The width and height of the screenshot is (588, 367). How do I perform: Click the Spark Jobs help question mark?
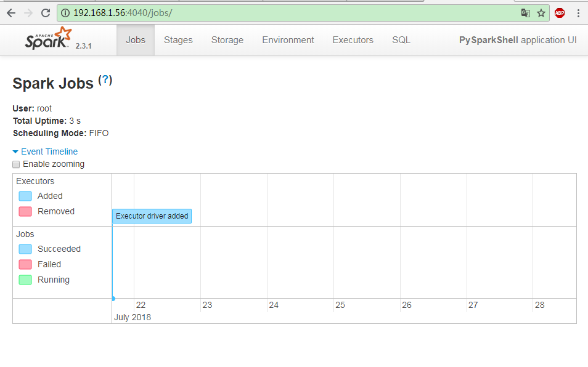[105, 80]
